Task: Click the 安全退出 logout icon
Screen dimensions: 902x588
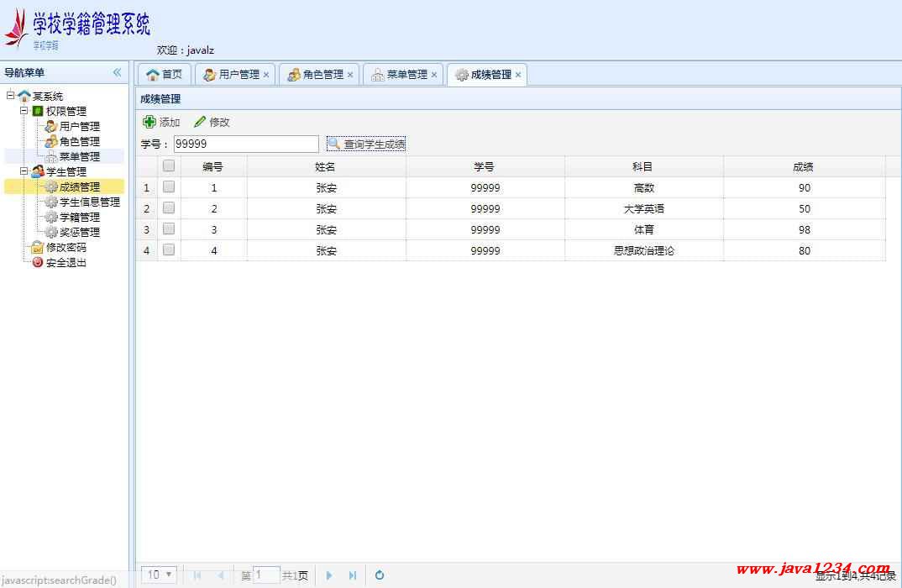Action: pos(37,263)
